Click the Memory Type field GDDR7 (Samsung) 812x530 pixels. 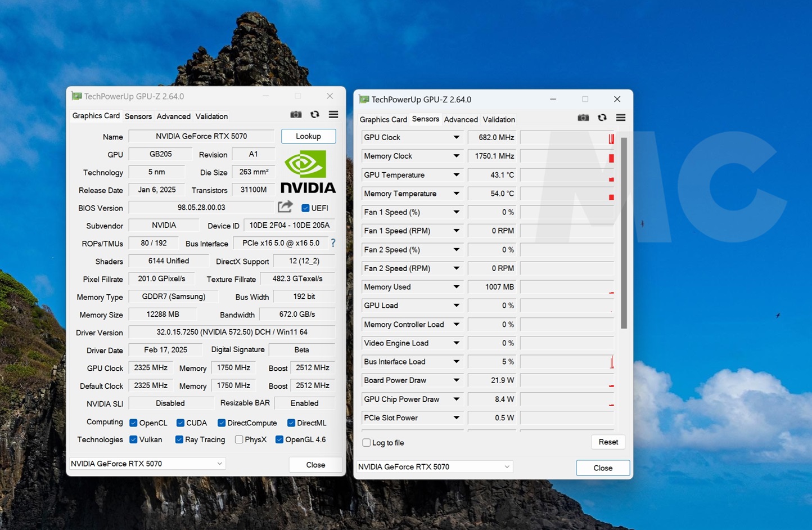click(174, 297)
